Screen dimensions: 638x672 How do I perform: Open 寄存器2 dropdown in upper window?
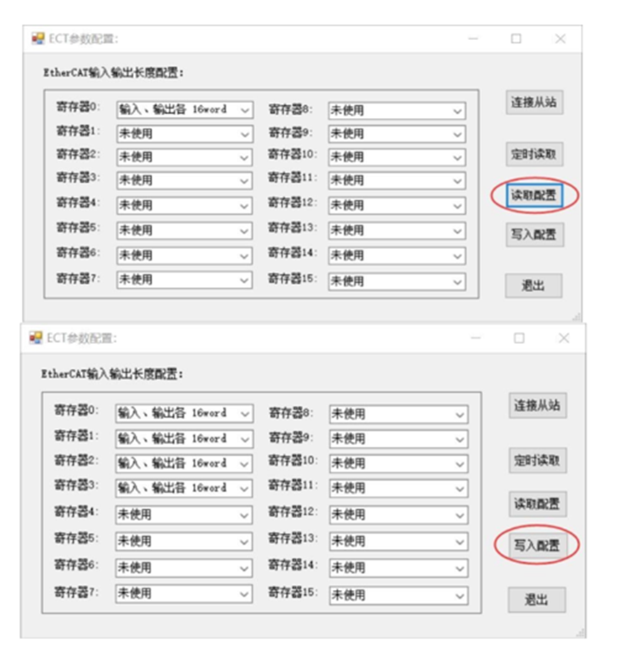185,157
